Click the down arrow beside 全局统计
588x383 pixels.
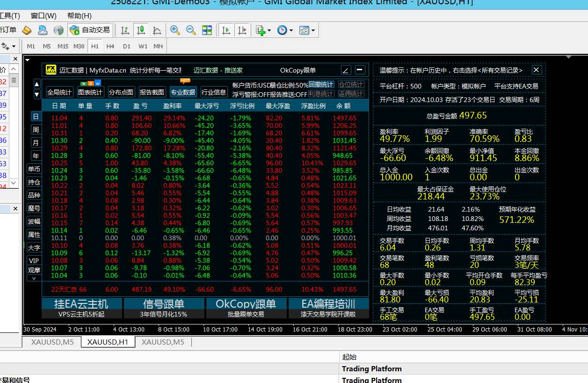click(x=37, y=94)
